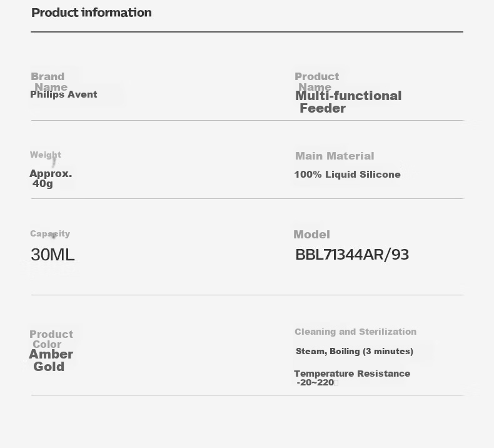The image size is (494, 448).
Task: Click the Steam, Boiling (3 minutes) text
Action: click(x=355, y=351)
